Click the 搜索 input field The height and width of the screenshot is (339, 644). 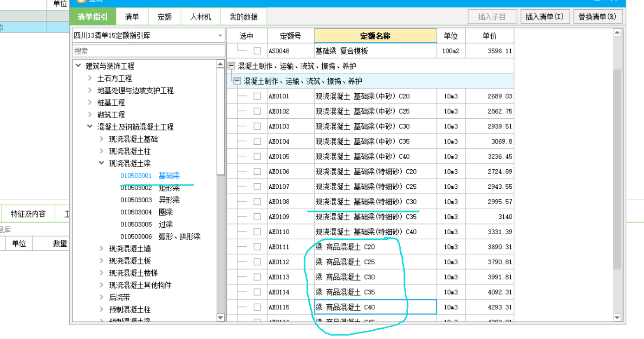pos(148,51)
